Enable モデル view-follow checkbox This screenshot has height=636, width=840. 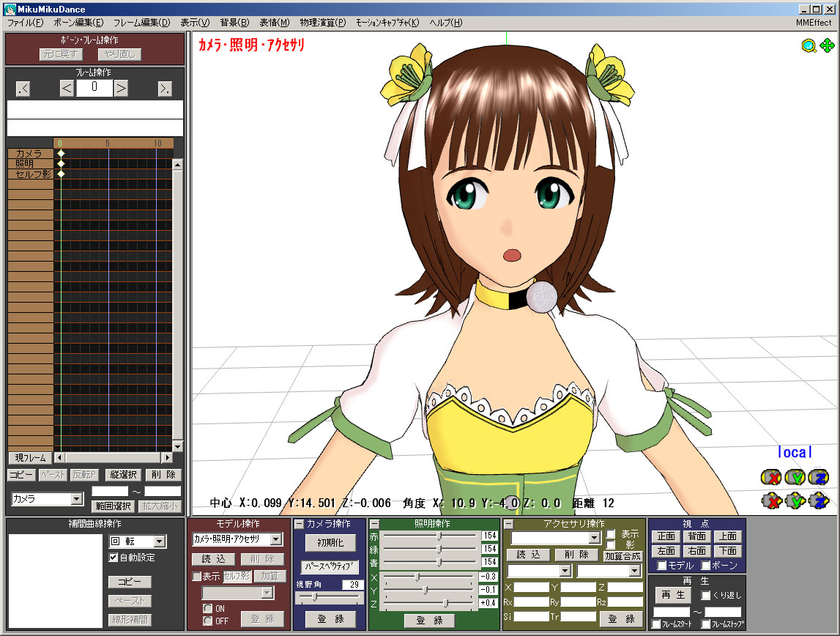point(661,565)
